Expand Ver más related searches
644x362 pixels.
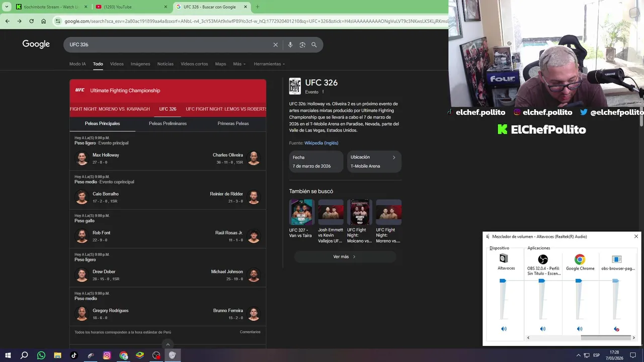345,256
